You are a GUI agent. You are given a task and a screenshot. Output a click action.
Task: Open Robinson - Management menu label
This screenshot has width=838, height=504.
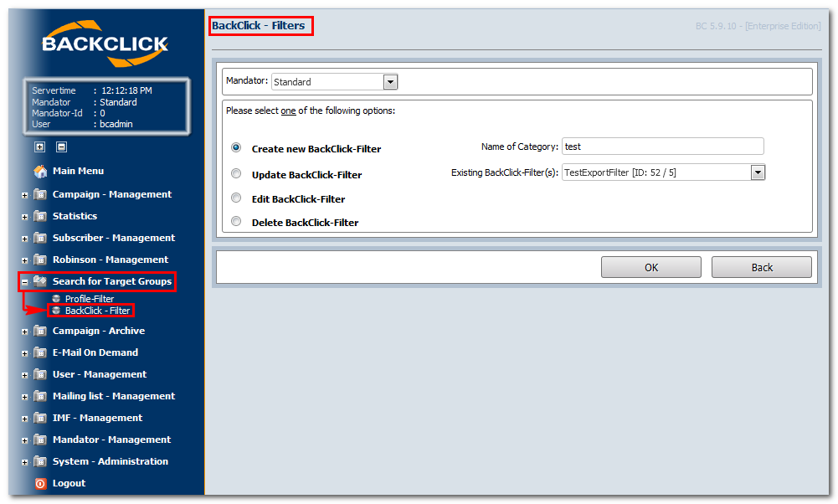click(111, 260)
